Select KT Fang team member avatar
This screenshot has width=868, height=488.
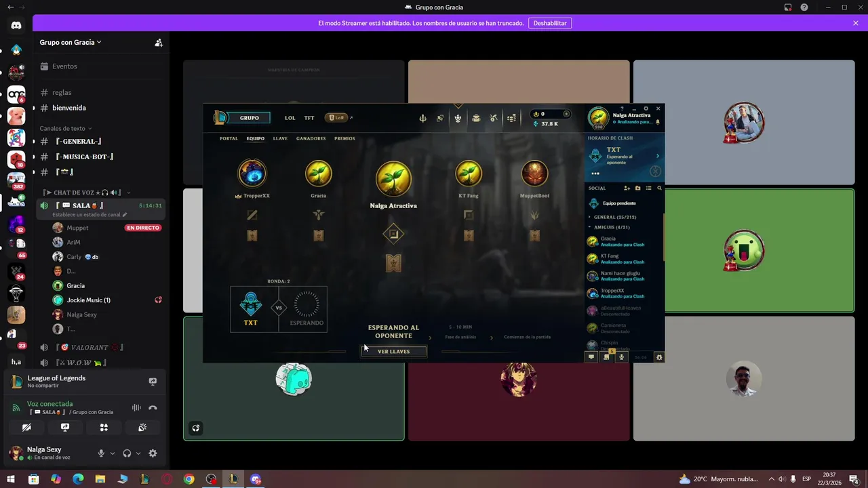pos(469,174)
